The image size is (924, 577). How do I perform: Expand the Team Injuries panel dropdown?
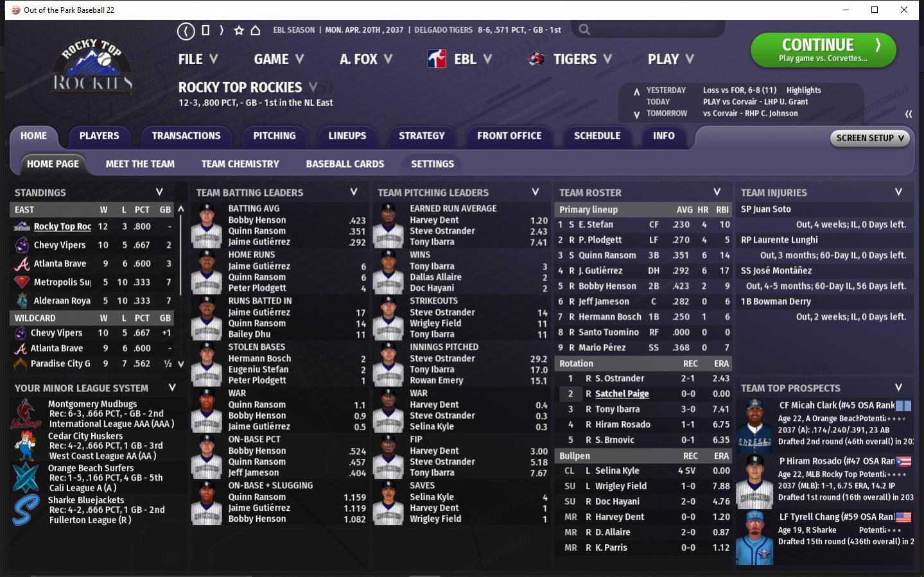tap(898, 192)
